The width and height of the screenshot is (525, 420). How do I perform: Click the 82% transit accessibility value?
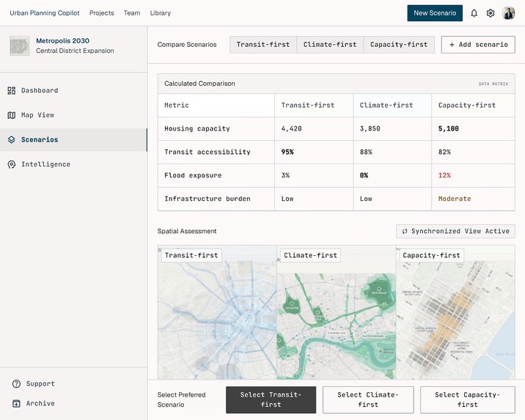click(444, 152)
